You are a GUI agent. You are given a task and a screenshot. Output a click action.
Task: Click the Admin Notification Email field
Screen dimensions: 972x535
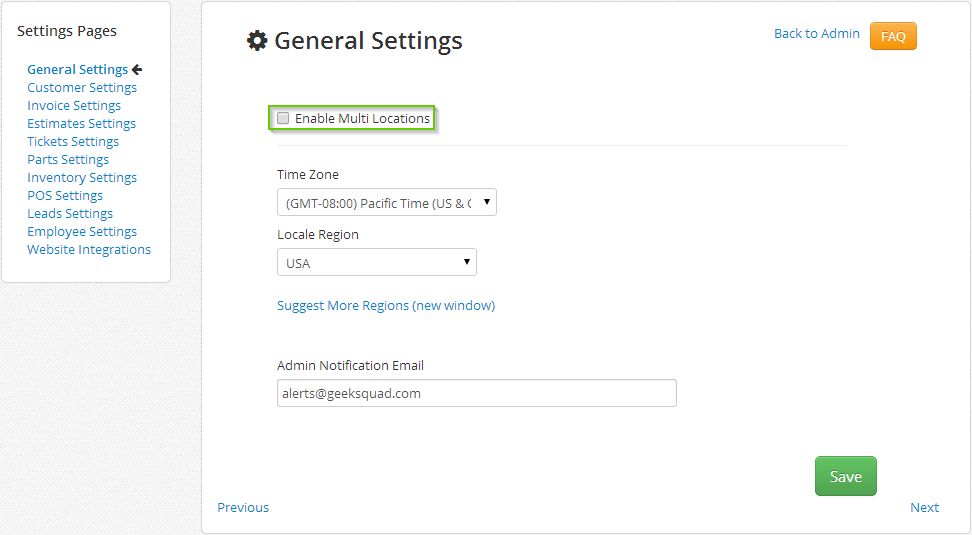pos(477,393)
